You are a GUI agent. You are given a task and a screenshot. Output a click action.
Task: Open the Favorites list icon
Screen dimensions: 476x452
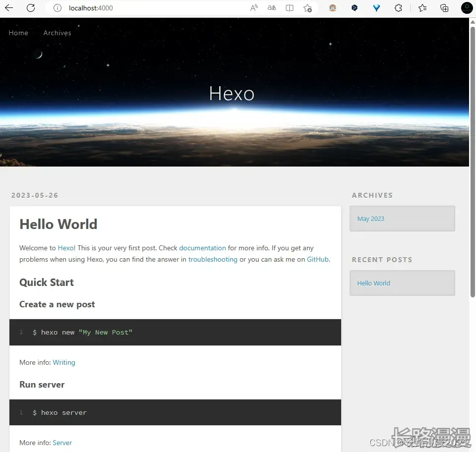422,8
